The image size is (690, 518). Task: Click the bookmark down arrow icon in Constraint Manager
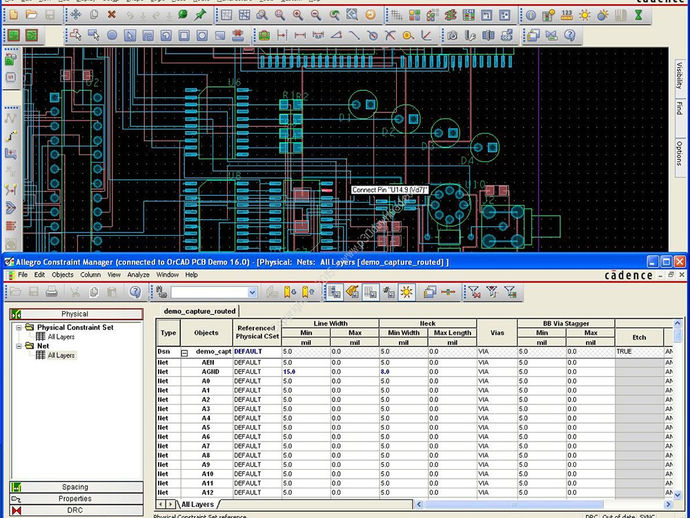coord(290,292)
